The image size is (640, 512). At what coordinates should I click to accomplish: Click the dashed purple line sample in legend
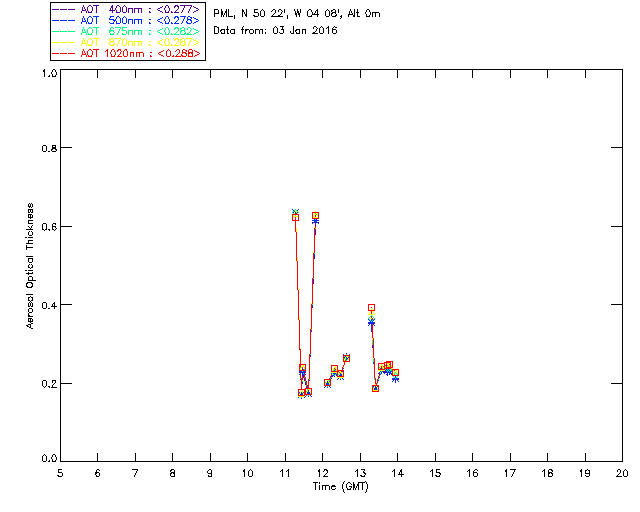click(64, 9)
